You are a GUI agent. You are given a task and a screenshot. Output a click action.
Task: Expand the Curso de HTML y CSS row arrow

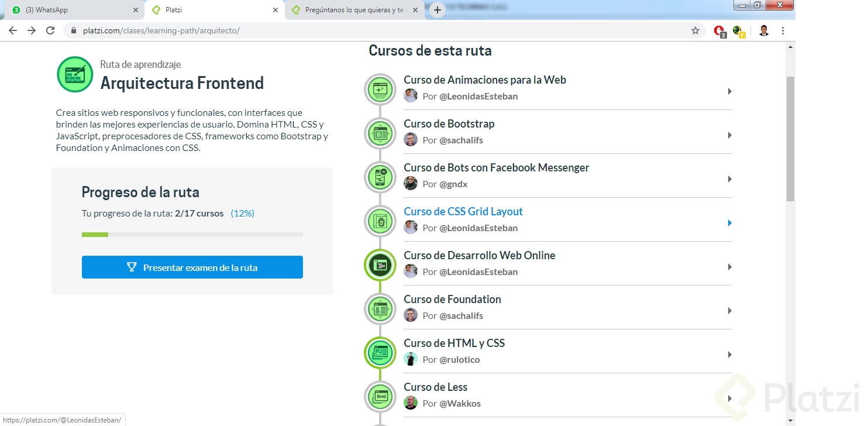[729, 355]
